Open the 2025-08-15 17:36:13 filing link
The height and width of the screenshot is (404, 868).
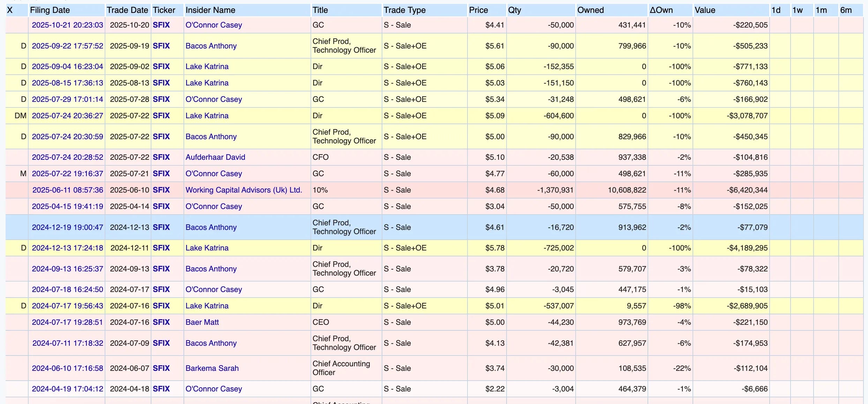click(68, 83)
